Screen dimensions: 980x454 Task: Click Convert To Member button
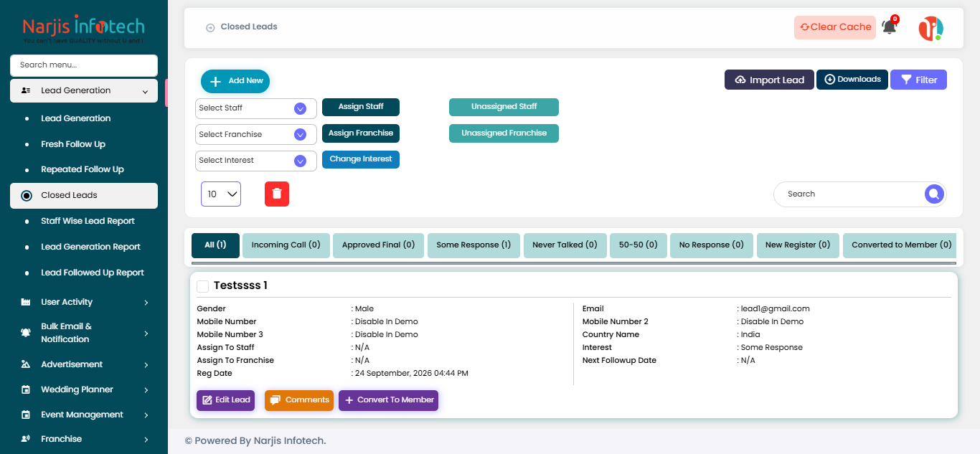pos(388,400)
